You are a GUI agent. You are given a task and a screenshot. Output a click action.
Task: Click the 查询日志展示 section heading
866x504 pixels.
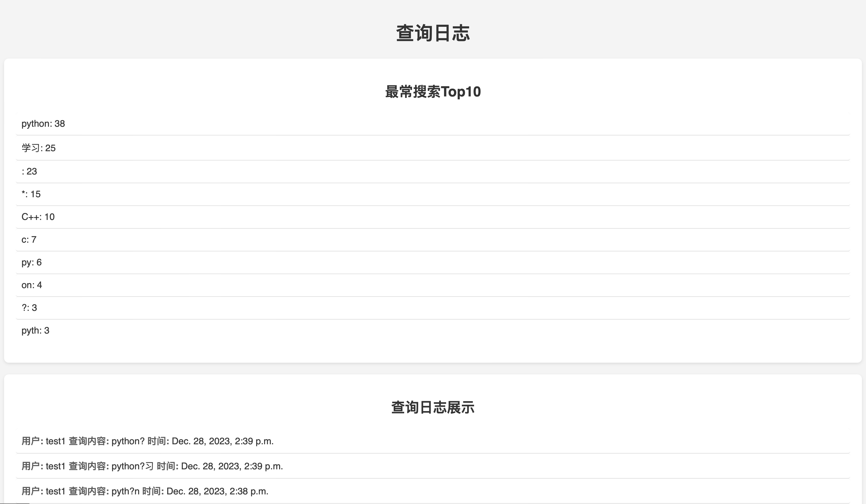pyautogui.click(x=433, y=408)
